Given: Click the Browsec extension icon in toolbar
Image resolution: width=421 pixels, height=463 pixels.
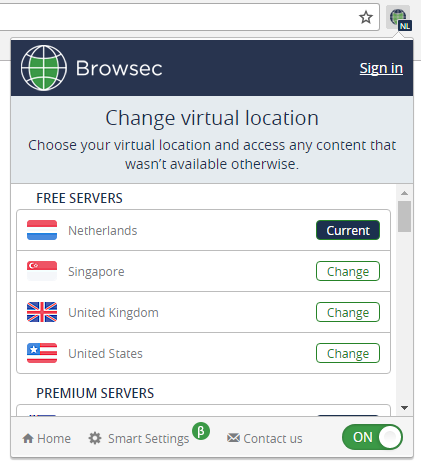Looking at the screenshot, I should [399, 18].
